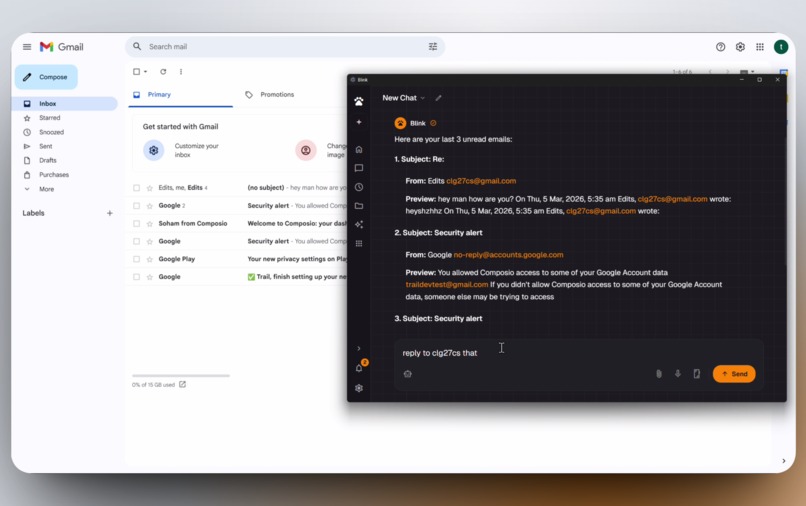Focus the Blink message input box
Image resolution: width=806 pixels, height=506 pixels.
point(578,353)
